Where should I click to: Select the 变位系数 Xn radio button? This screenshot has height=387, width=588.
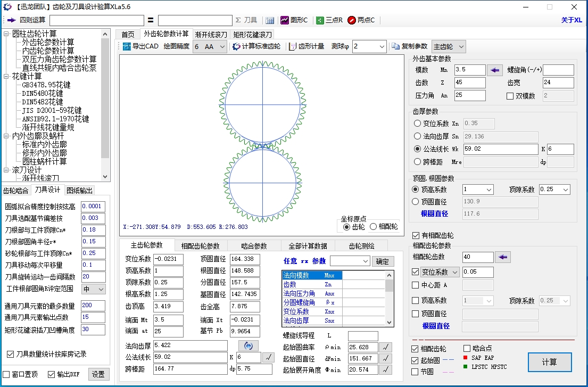tap(417, 123)
